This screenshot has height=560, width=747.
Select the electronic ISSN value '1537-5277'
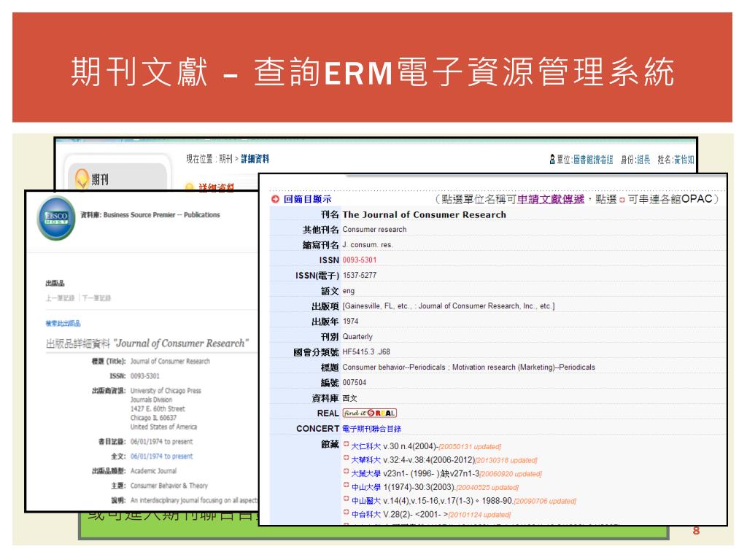pyautogui.click(x=359, y=275)
